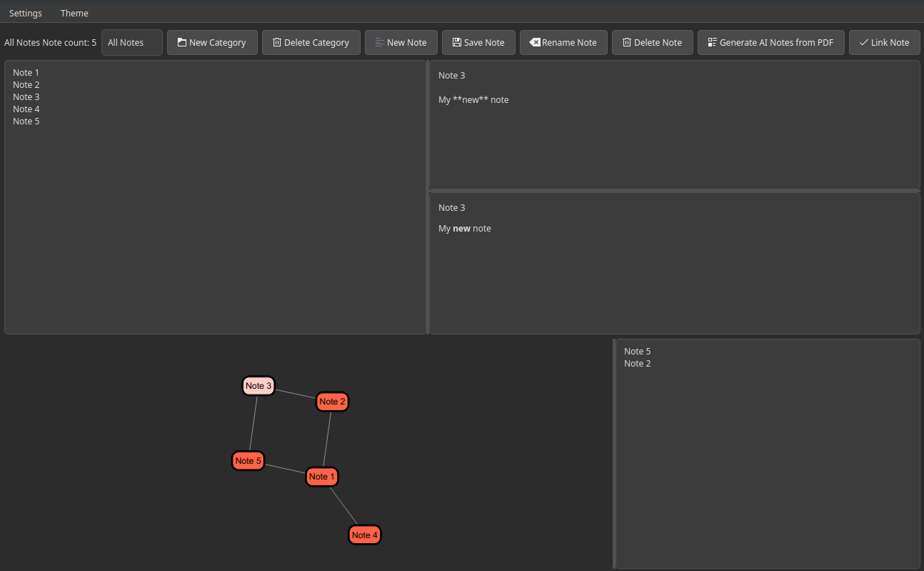This screenshot has height=571, width=924.
Task: Click the splitter between editor and preview
Action: pyautogui.click(x=674, y=191)
